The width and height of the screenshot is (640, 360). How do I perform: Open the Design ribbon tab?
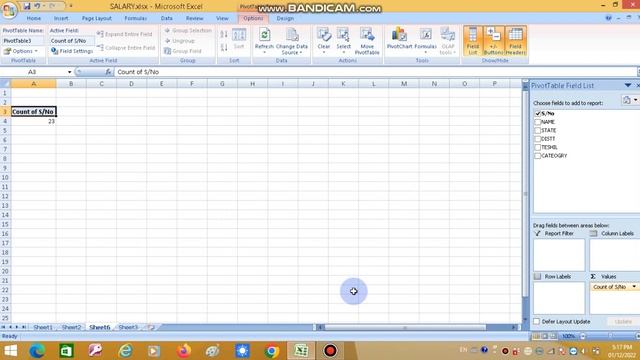tap(285, 18)
